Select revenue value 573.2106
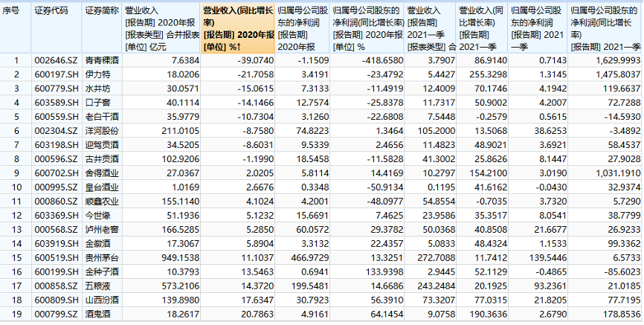 [181, 286]
